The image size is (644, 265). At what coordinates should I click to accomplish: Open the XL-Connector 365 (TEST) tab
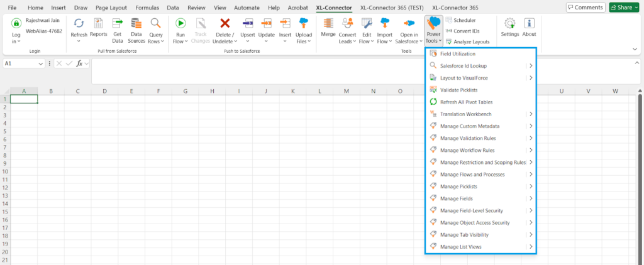pyautogui.click(x=392, y=8)
